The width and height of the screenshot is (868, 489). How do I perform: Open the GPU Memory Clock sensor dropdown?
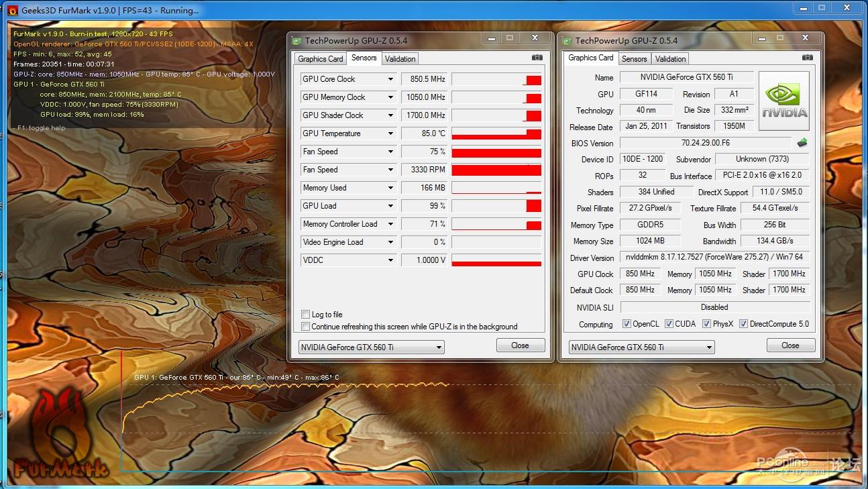pyautogui.click(x=390, y=97)
